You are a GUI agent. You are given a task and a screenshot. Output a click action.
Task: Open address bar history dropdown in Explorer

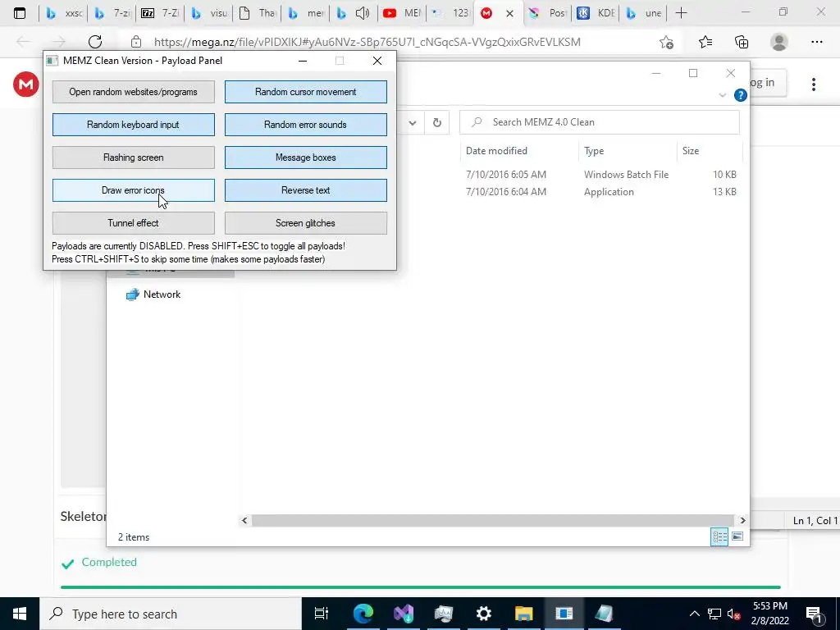[x=412, y=123]
